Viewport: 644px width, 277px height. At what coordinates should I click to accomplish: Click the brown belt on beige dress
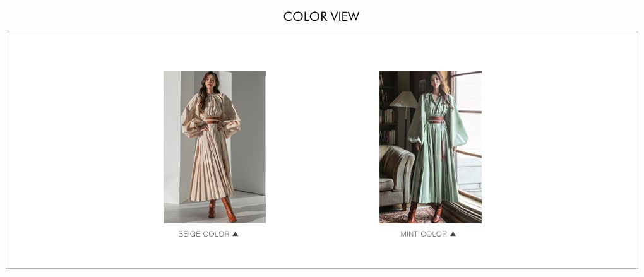click(212, 121)
